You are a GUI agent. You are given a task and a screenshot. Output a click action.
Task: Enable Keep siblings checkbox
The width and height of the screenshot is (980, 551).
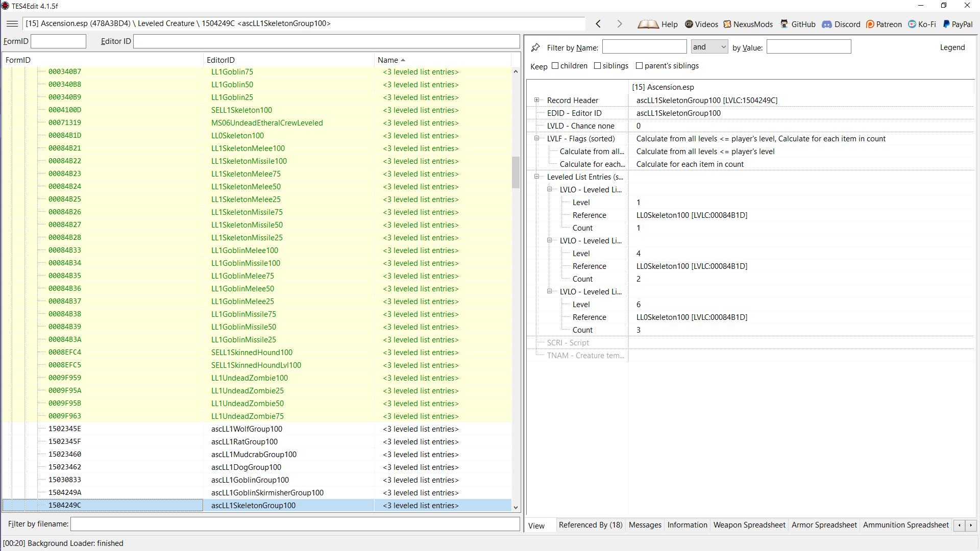pos(597,66)
